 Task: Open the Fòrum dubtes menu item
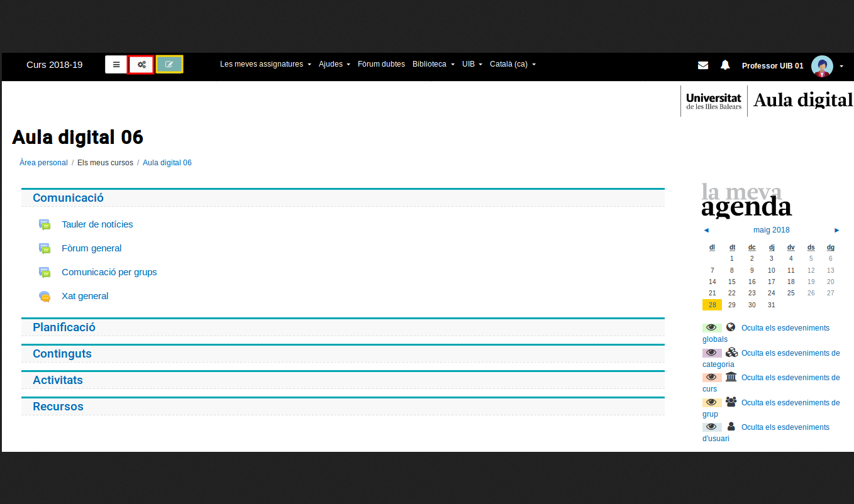click(x=381, y=64)
